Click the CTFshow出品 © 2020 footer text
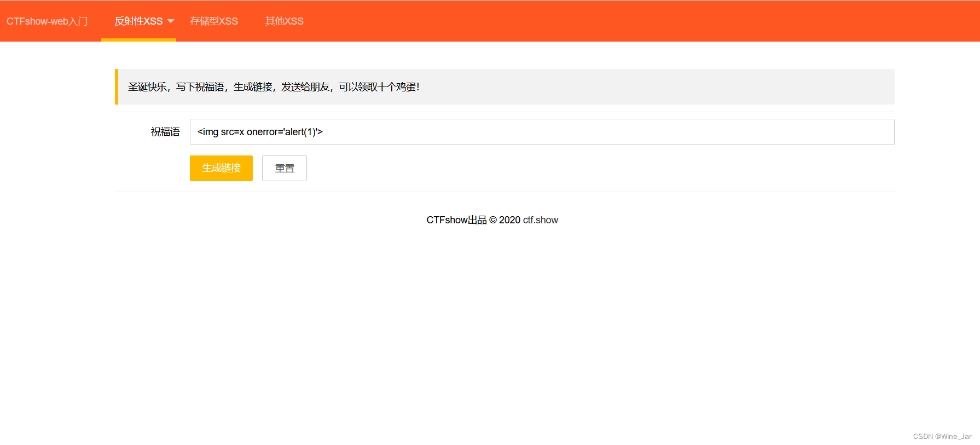This screenshot has width=980, height=445. point(473,220)
